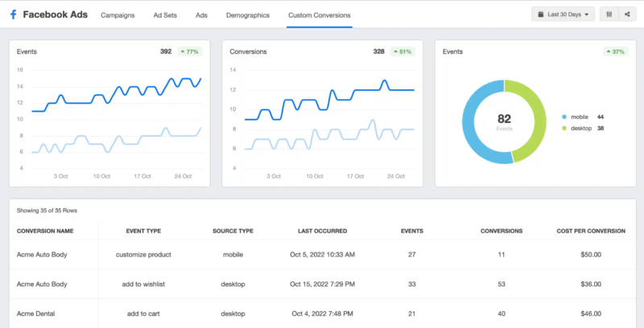Open the Last 30 Days dropdown

point(563,14)
